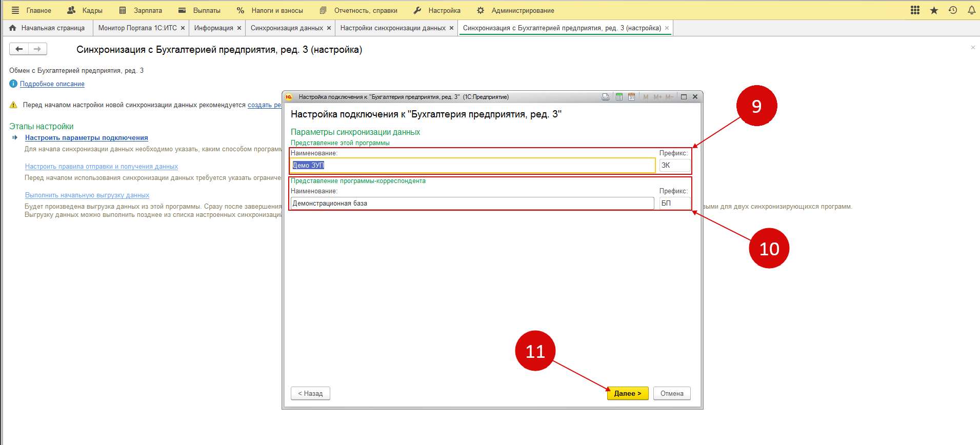Open Favorites star icon
Viewport: 980px width, 445px height.
click(x=934, y=10)
